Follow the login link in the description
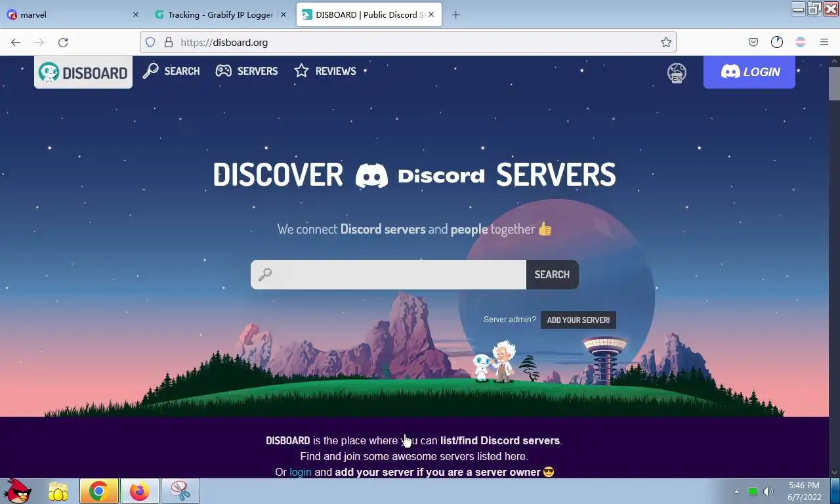Image resolution: width=840 pixels, height=504 pixels. 301,472
